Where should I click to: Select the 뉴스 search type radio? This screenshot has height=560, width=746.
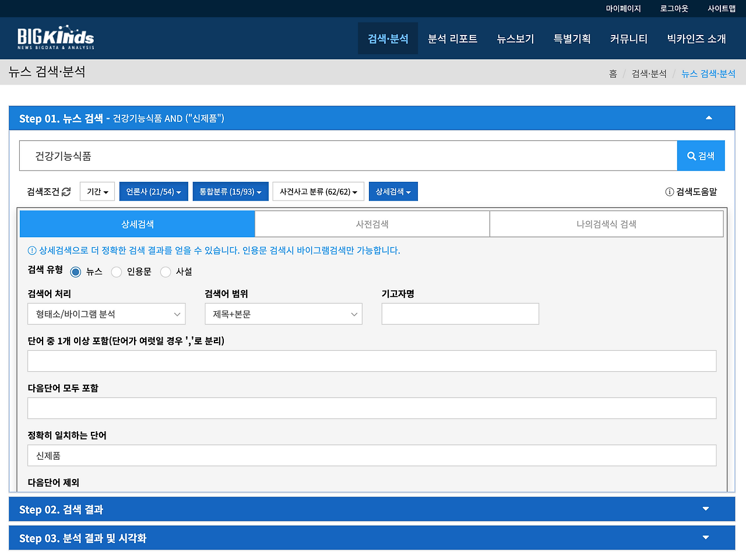(x=75, y=272)
